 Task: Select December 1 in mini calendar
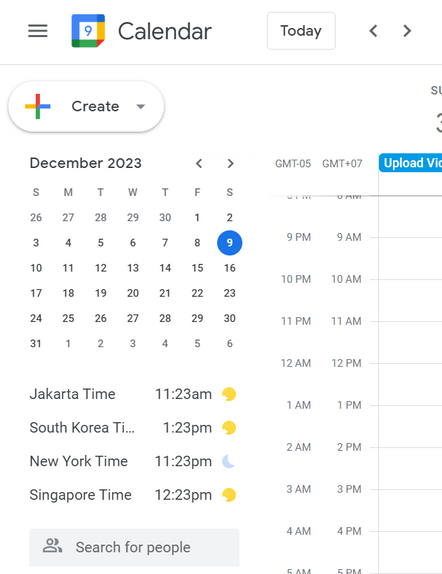197,217
